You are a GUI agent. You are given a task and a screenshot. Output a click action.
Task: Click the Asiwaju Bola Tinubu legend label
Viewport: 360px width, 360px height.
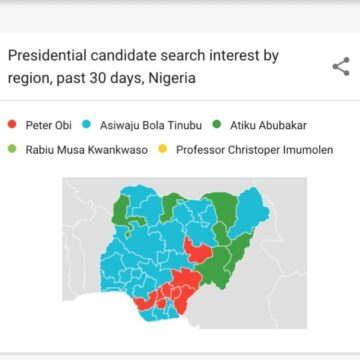tap(151, 125)
